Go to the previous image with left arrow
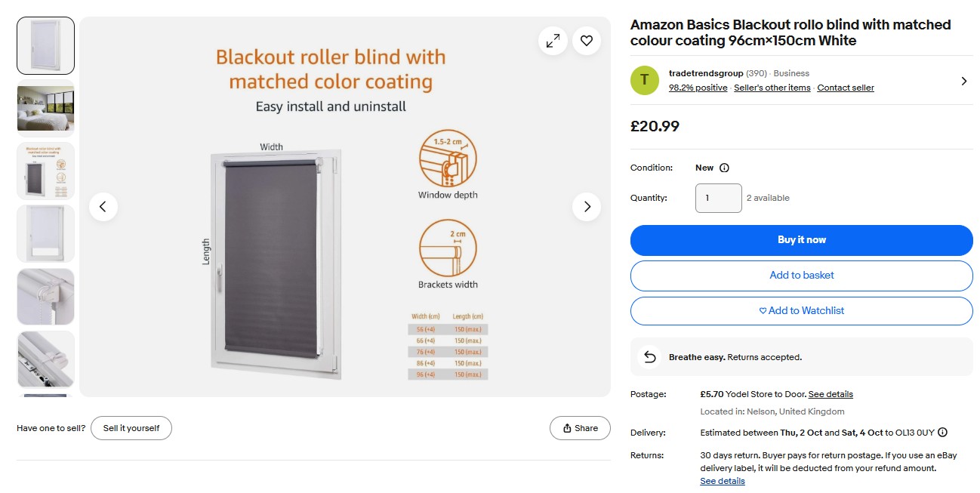Viewport: 980px width, 493px height. pos(103,207)
